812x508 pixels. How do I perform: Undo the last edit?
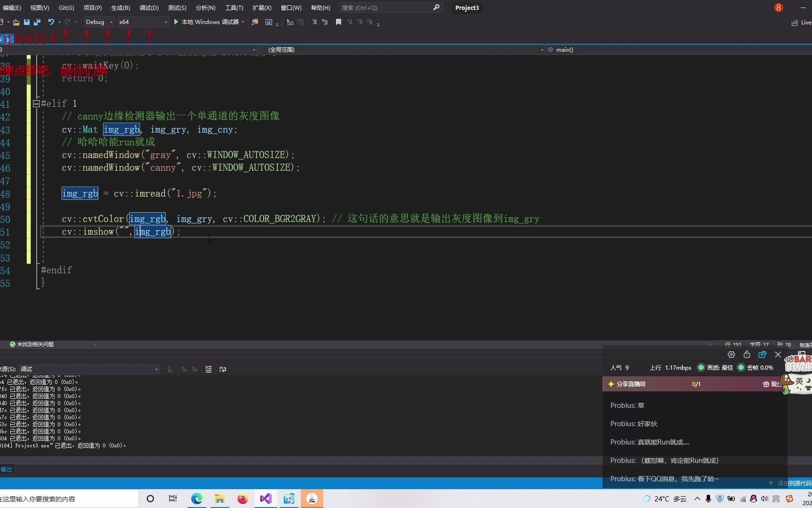(x=51, y=22)
